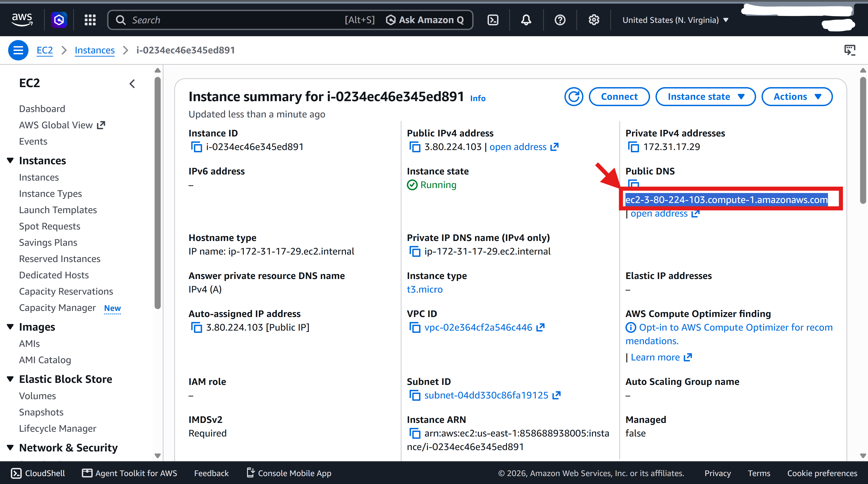Open Agent Toolkit for AWS footer item
This screenshot has width=868, height=484.
click(x=130, y=473)
